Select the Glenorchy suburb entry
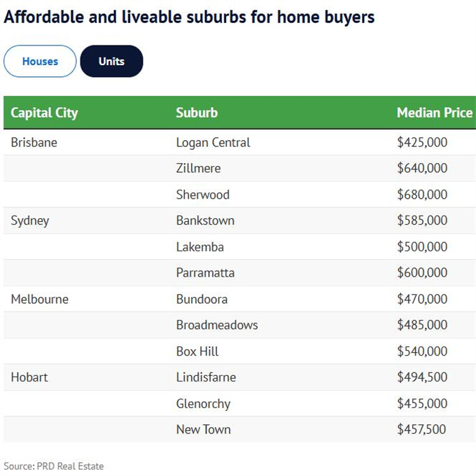The height and width of the screenshot is (476, 476). click(203, 404)
